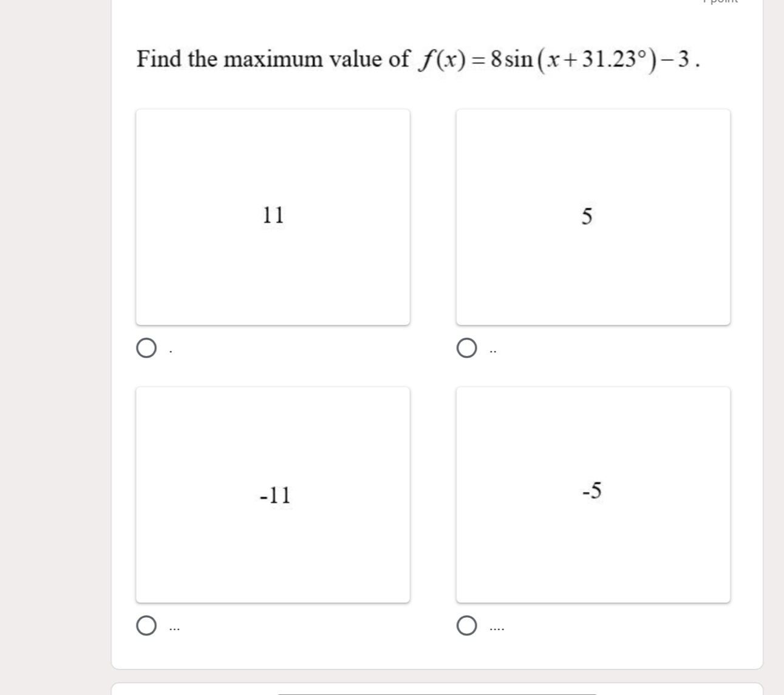784x695 pixels.
Task: Click the border of the 5 answer card
Action: tap(592, 111)
